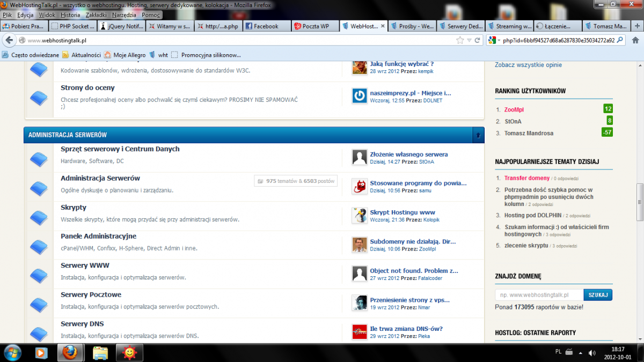Image resolution: width=644 pixels, height=362 pixels.
Task: Click the SZUKAJ domain search button
Action: coord(598,295)
